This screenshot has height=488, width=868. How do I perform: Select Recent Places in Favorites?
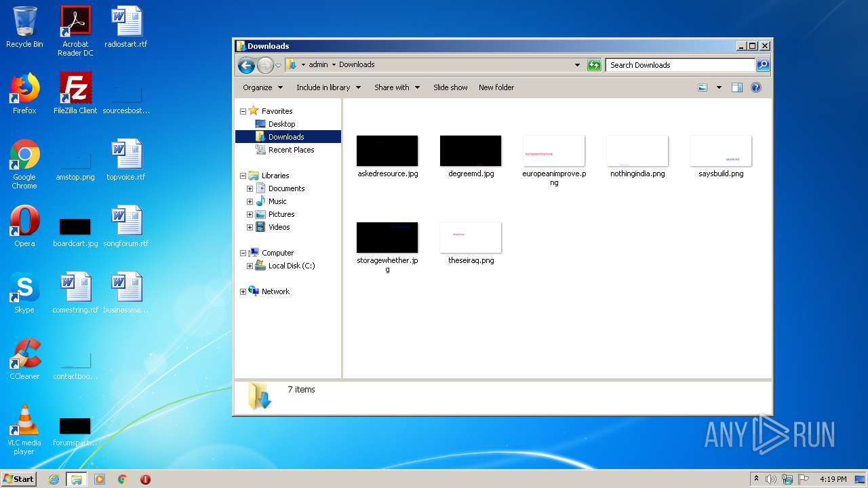coord(291,150)
